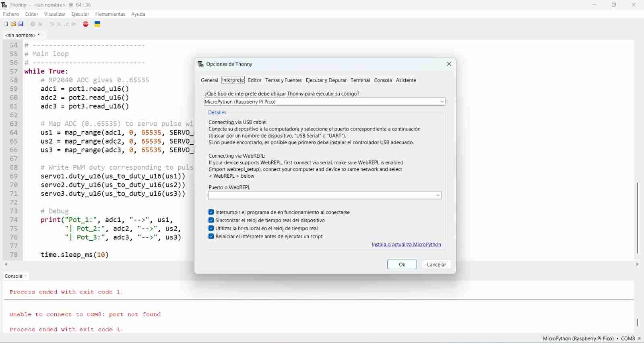Click the Step Out debug icon
The image size is (644, 343).
coord(66,24)
